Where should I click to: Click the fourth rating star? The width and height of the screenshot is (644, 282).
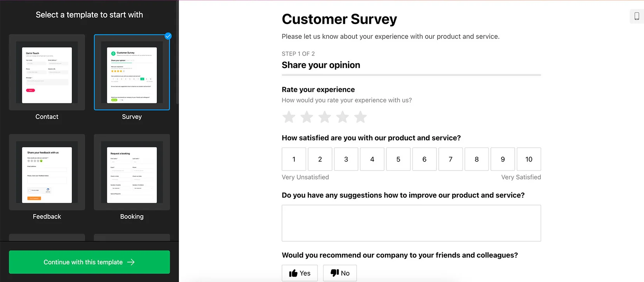[343, 117]
